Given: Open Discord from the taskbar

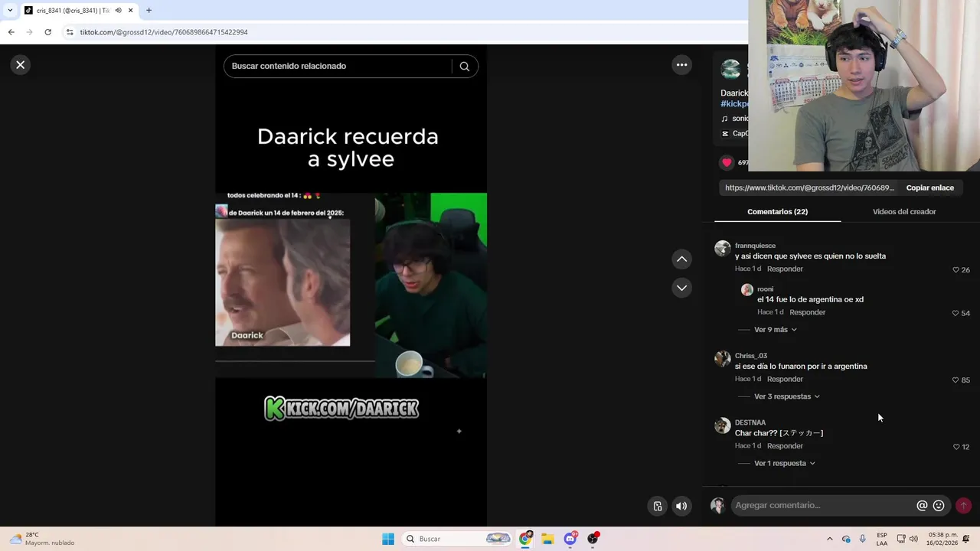Looking at the screenshot, I should click(x=570, y=539).
